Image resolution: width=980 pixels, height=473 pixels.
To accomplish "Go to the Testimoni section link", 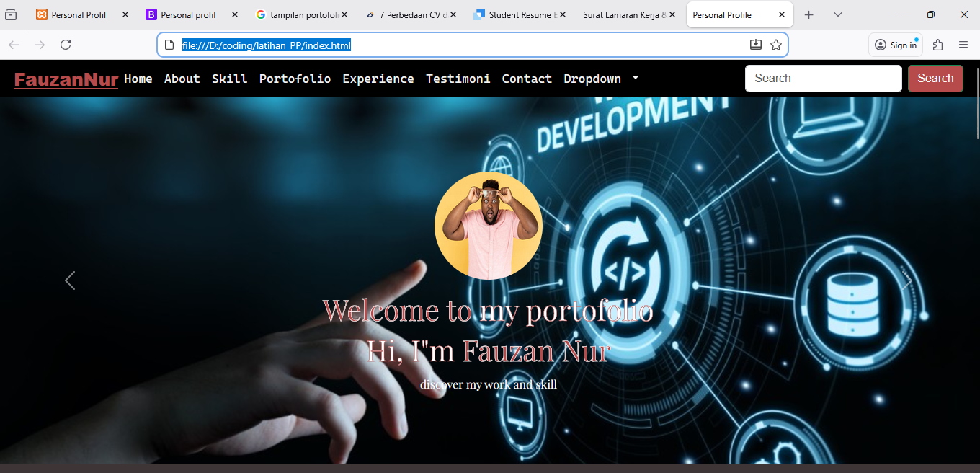I will [458, 79].
